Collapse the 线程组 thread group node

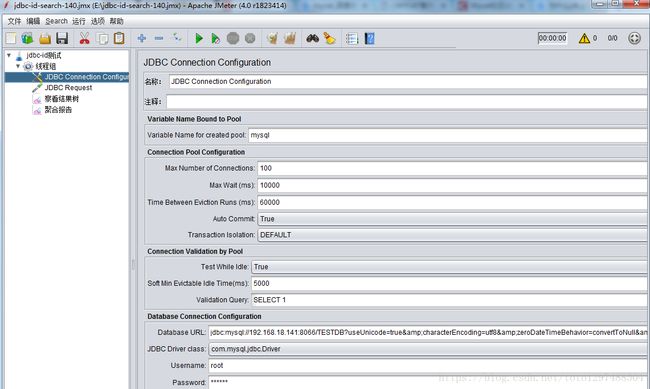[x=18, y=66]
